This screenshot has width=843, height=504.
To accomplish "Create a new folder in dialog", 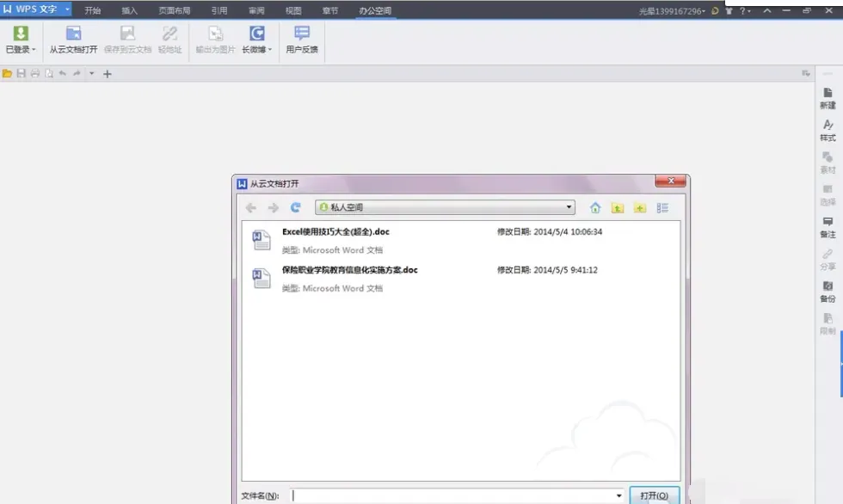I will [640, 207].
